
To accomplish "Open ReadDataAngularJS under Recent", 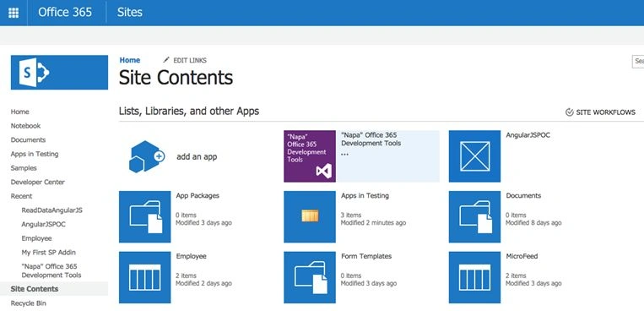I will point(51,210).
